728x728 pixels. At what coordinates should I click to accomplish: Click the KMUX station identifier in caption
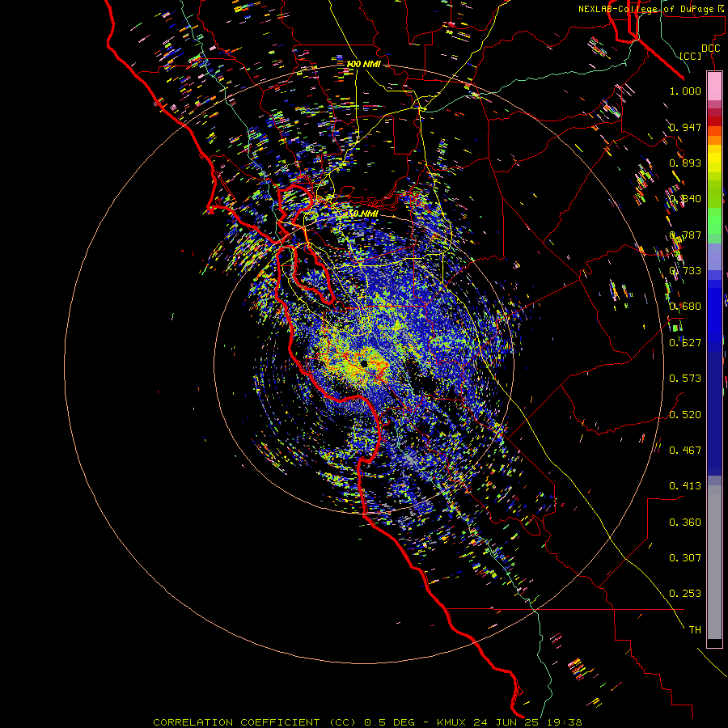[x=453, y=722]
